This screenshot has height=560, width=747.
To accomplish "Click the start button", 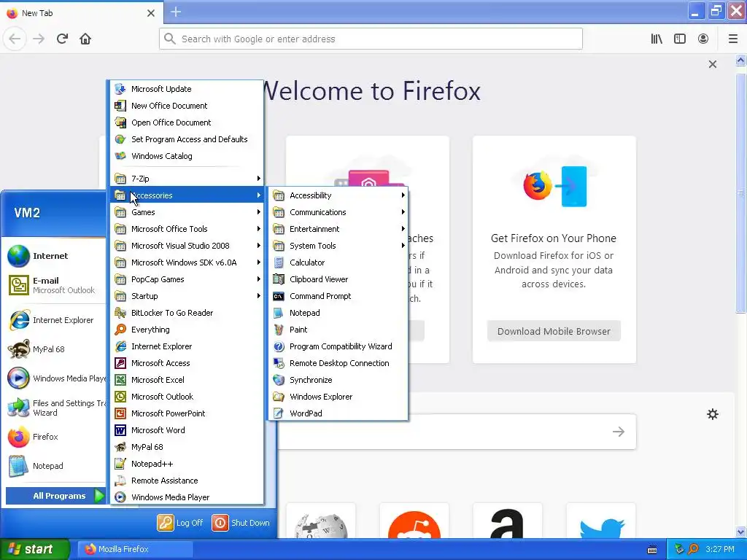I will pos(34,549).
